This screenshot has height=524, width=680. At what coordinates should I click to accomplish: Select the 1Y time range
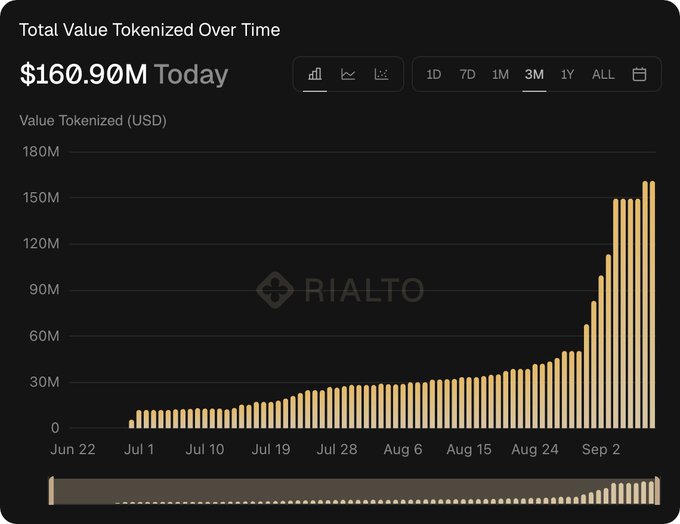(567, 75)
